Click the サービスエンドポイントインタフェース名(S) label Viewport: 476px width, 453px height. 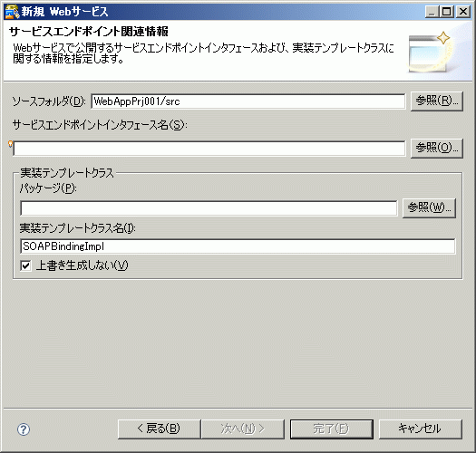[100, 125]
